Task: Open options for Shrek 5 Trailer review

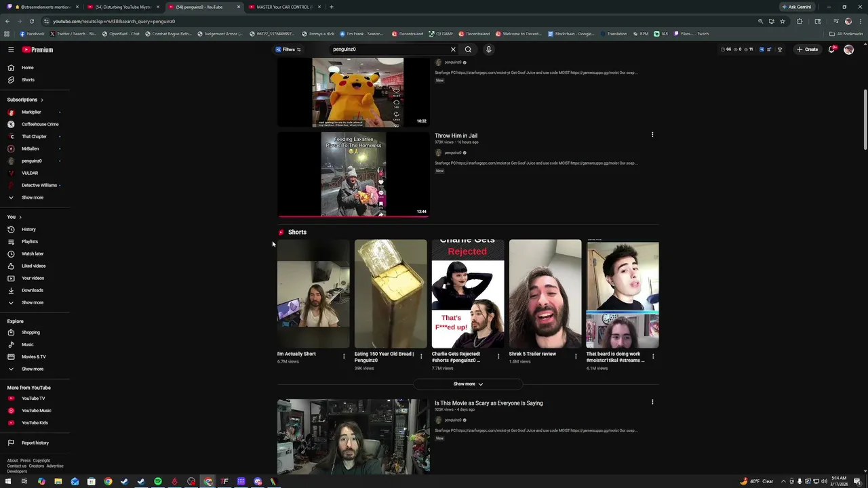Action: pos(576,356)
